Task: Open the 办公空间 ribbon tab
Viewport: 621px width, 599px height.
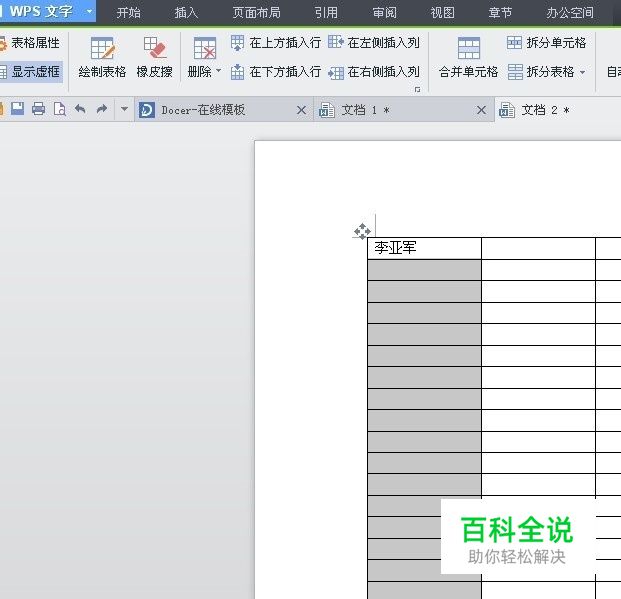Action: (570, 12)
